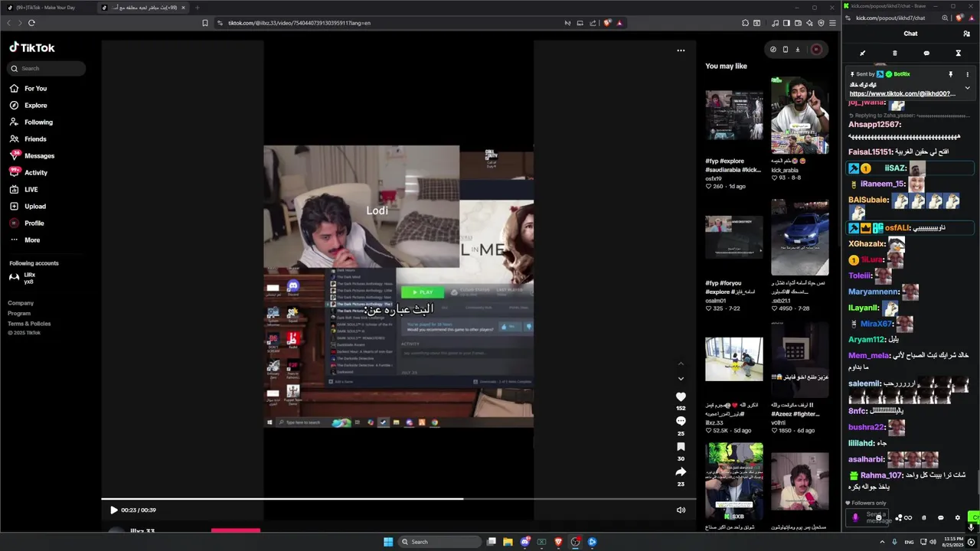Open Terms & Policies link

point(29,324)
